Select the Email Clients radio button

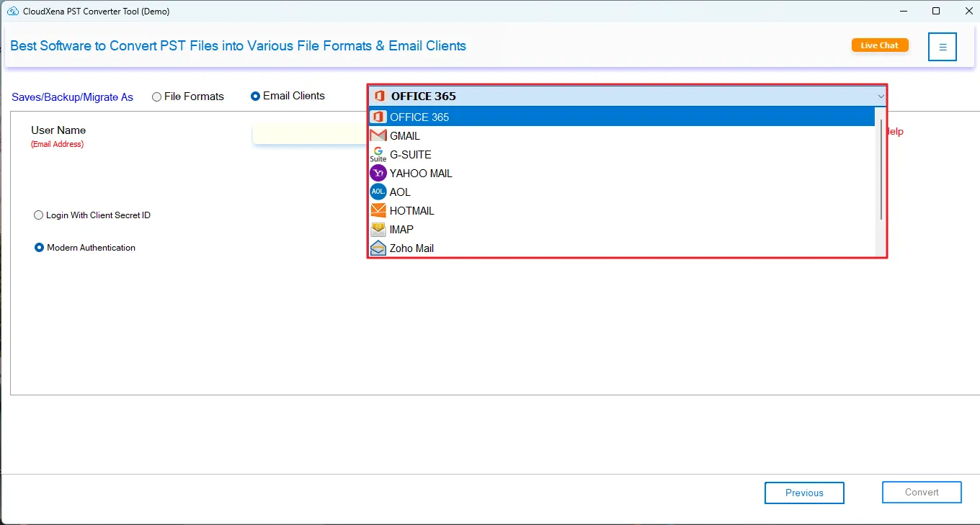[x=255, y=96]
